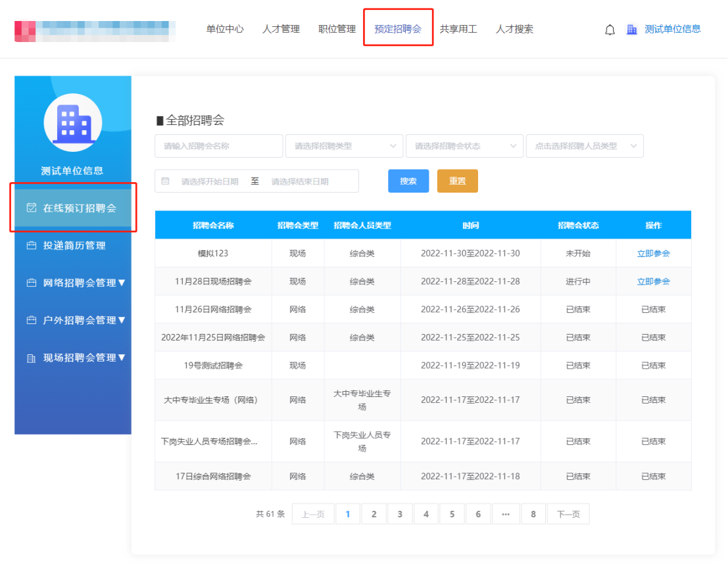
Task: Switch to the 人才管理 top menu
Action: 281,29
